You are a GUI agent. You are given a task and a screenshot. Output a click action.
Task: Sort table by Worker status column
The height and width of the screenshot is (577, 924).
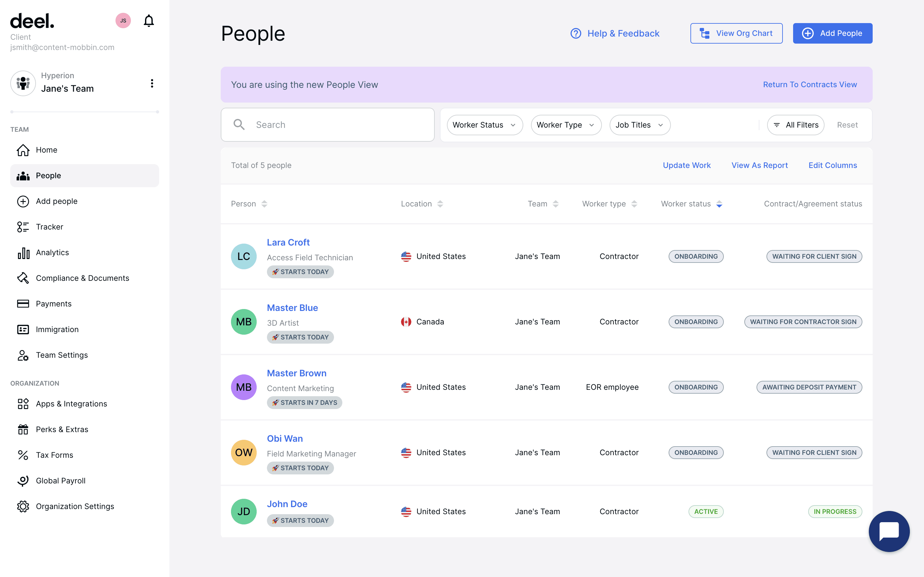(719, 204)
